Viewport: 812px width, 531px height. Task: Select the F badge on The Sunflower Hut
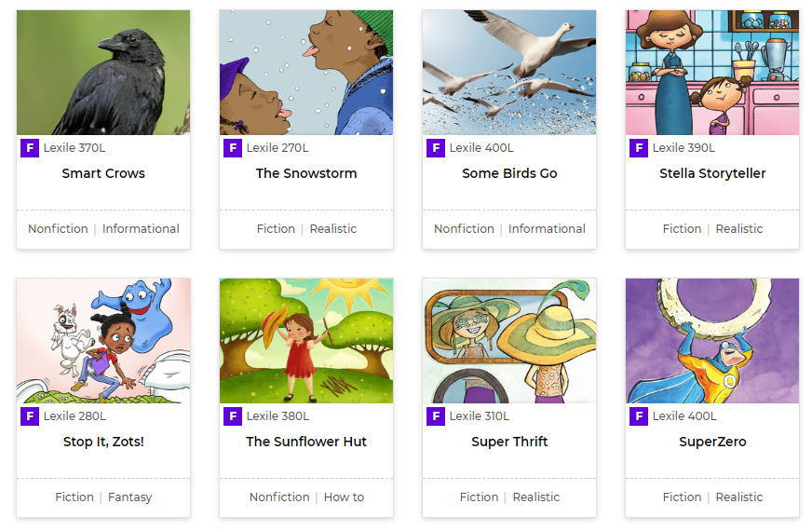pyautogui.click(x=233, y=416)
